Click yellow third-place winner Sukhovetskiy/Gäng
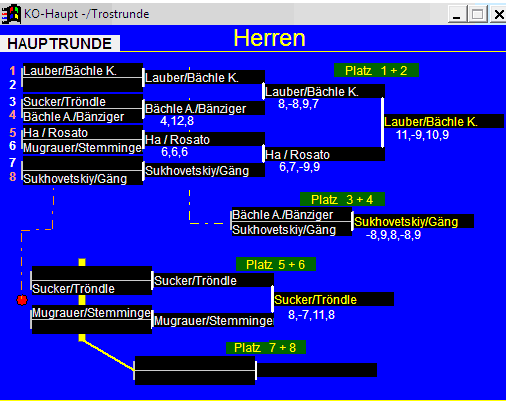The image size is (506, 401). pyautogui.click(x=414, y=221)
